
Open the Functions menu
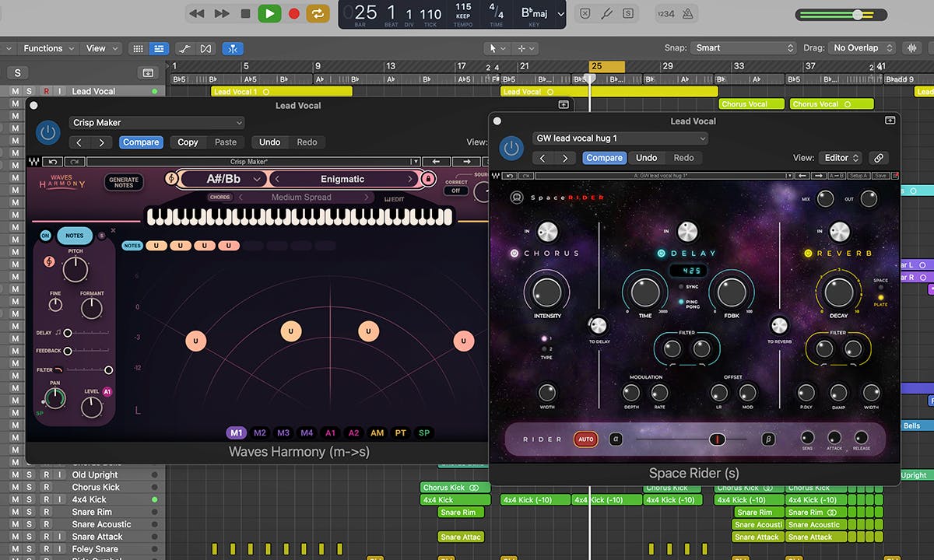48,48
